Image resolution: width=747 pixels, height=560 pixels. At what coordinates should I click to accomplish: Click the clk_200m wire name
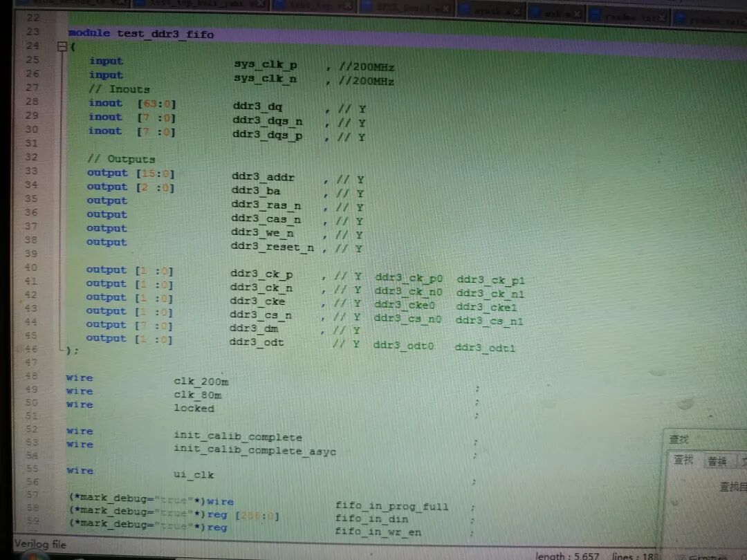click(201, 381)
